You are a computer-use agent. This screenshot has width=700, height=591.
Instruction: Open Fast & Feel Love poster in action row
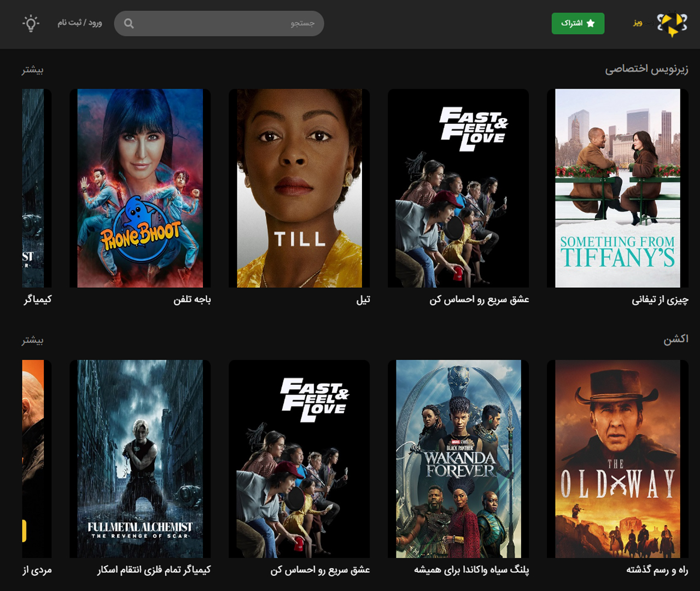point(299,459)
